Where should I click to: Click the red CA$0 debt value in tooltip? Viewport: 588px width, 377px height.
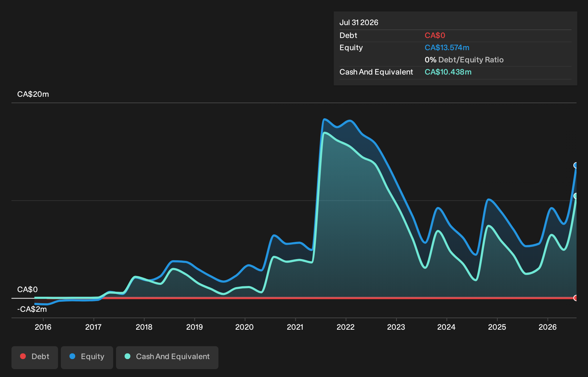[435, 35]
